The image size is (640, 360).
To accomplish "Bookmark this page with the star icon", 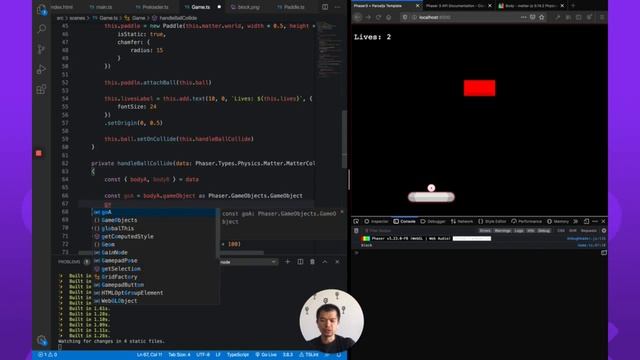I will 542,17.
